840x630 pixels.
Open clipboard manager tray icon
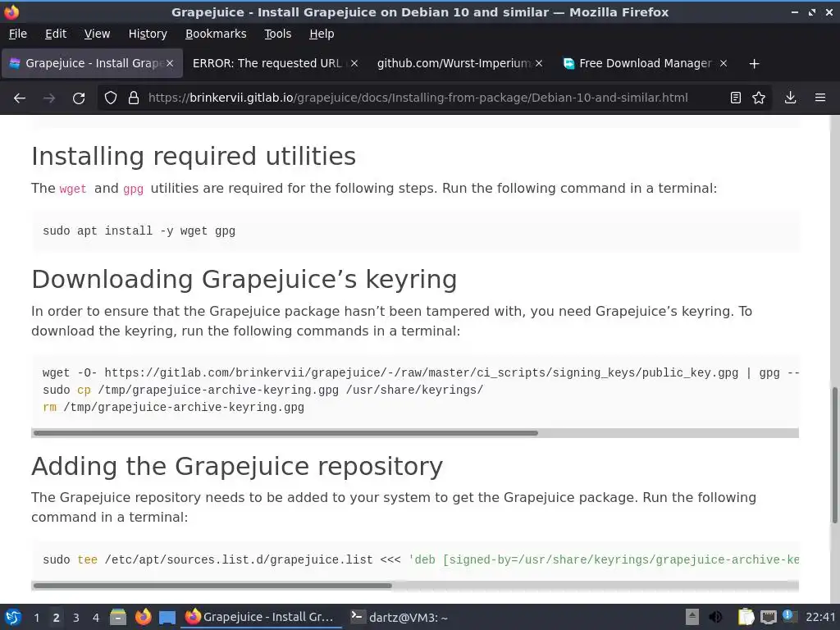(x=746, y=617)
